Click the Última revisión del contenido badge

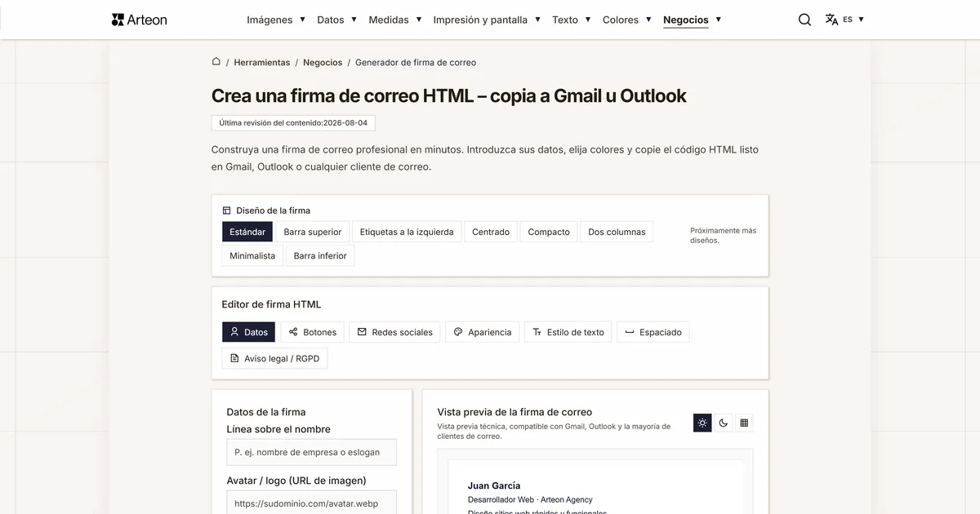(293, 122)
